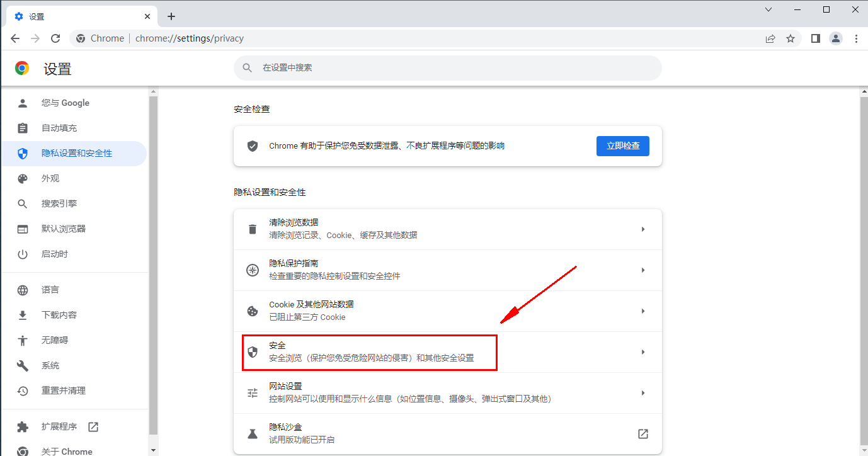
Task: Open 启动时 in sidebar
Action: 74,254
